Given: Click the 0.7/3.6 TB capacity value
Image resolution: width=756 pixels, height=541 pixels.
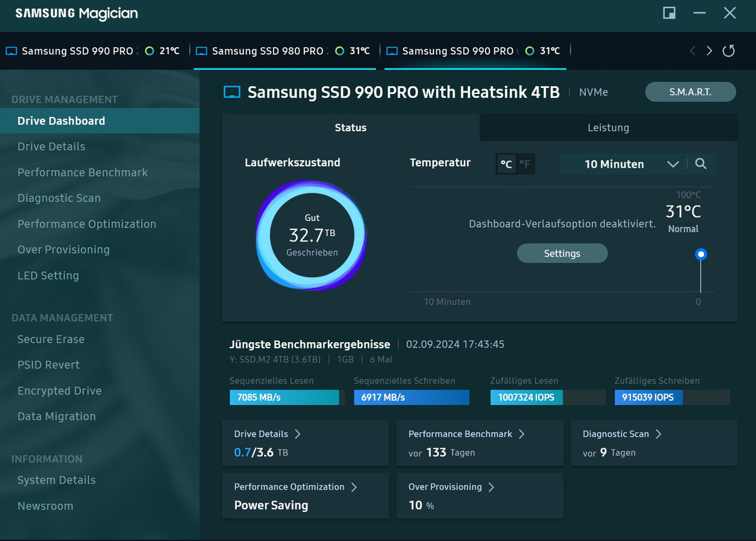Looking at the screenshot, I should click(x=261, y=452).
